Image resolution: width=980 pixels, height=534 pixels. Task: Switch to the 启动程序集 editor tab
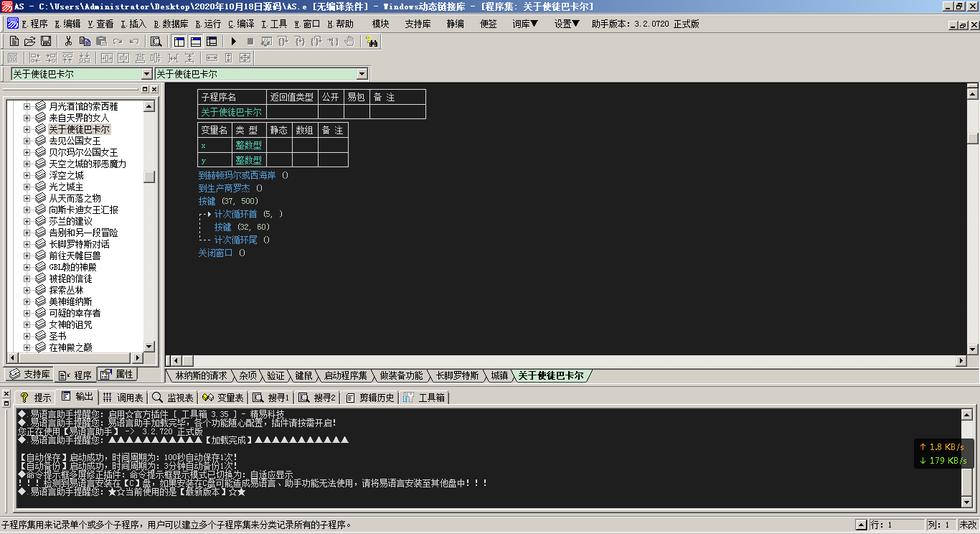[345, 375]
